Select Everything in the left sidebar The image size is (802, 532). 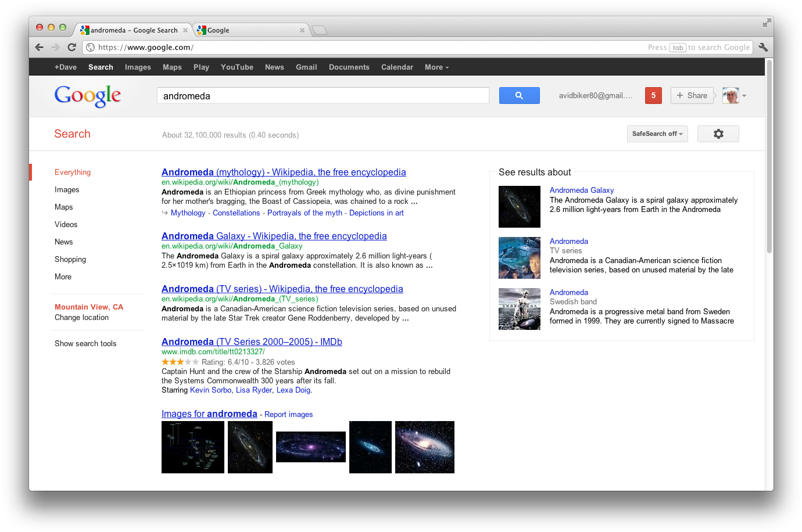(x=73, y=172)
